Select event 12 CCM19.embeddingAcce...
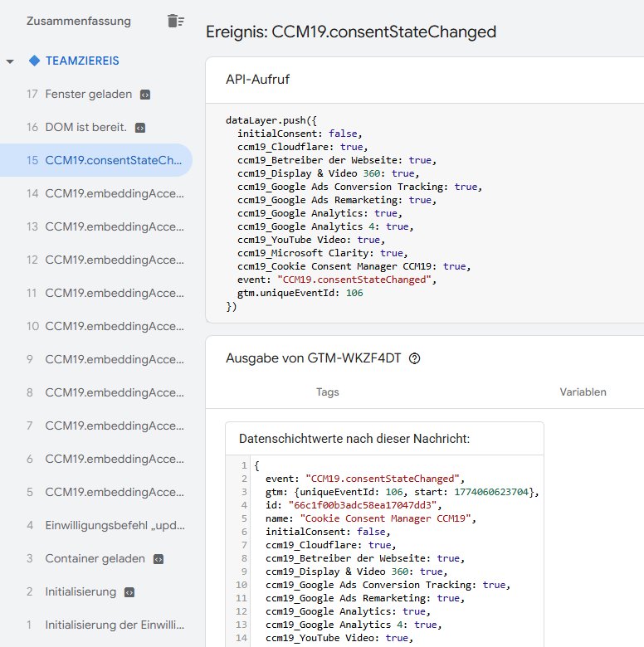The height and width of the screenshot is (647, 644). pos(96,260)
